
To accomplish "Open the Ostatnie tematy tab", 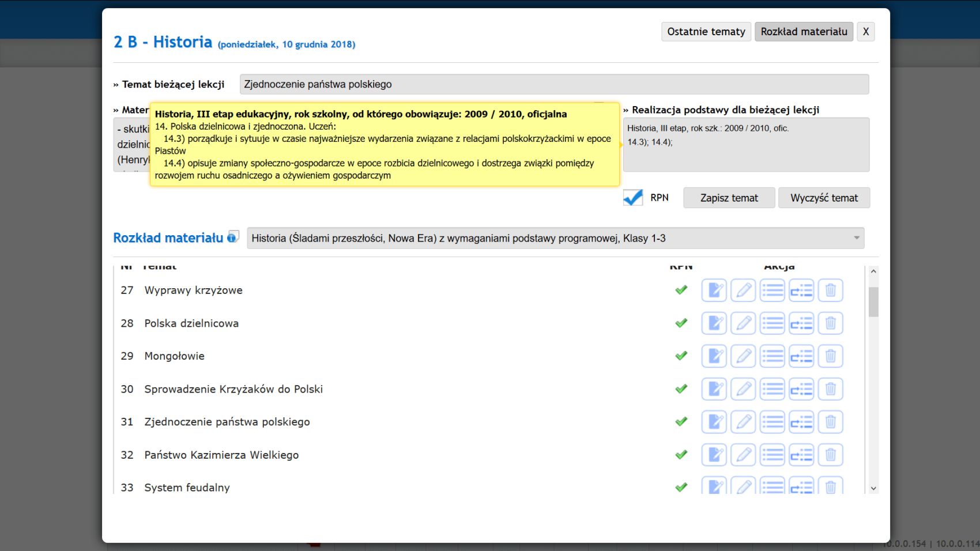I will (x=706, y=32).
